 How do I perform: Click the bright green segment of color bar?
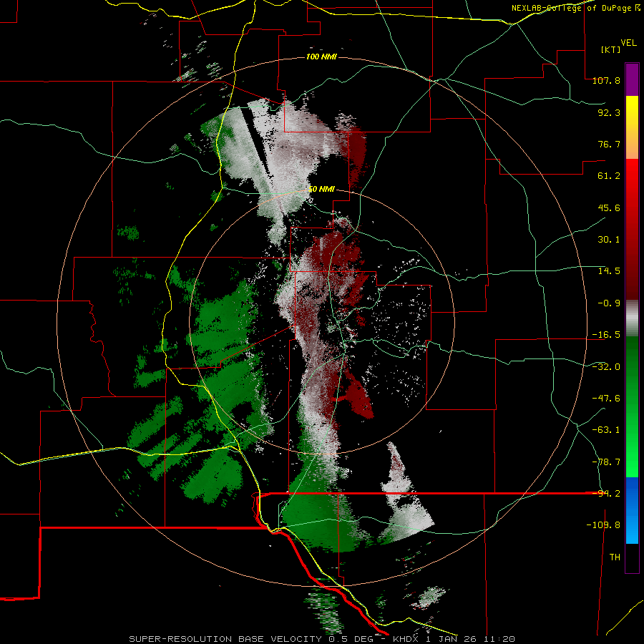[632, 406]
